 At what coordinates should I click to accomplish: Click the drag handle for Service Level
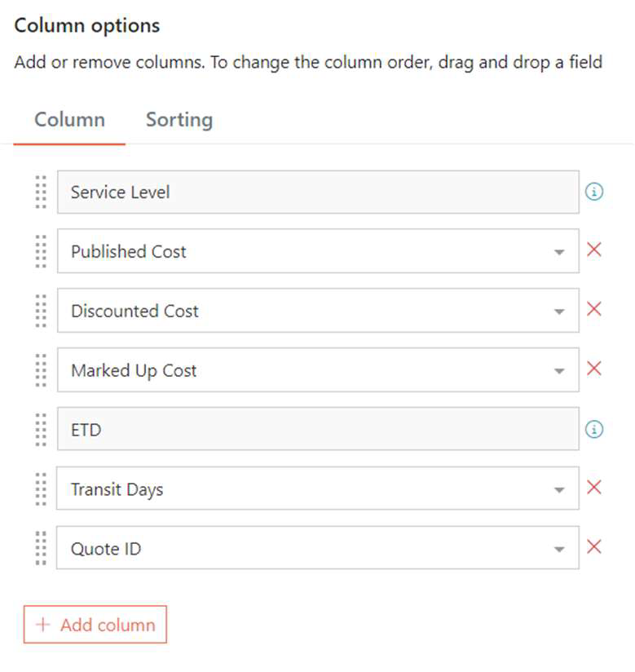(41, 192)
